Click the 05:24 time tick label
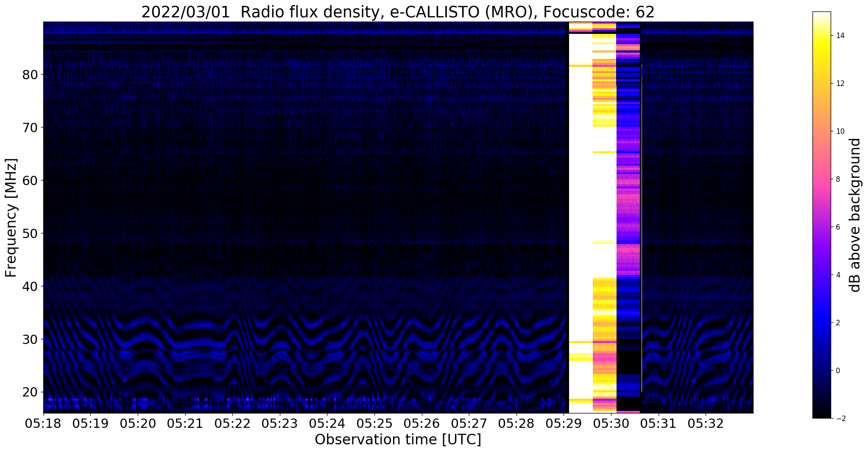This screenshot has width=868, height=452. point(327,423)
